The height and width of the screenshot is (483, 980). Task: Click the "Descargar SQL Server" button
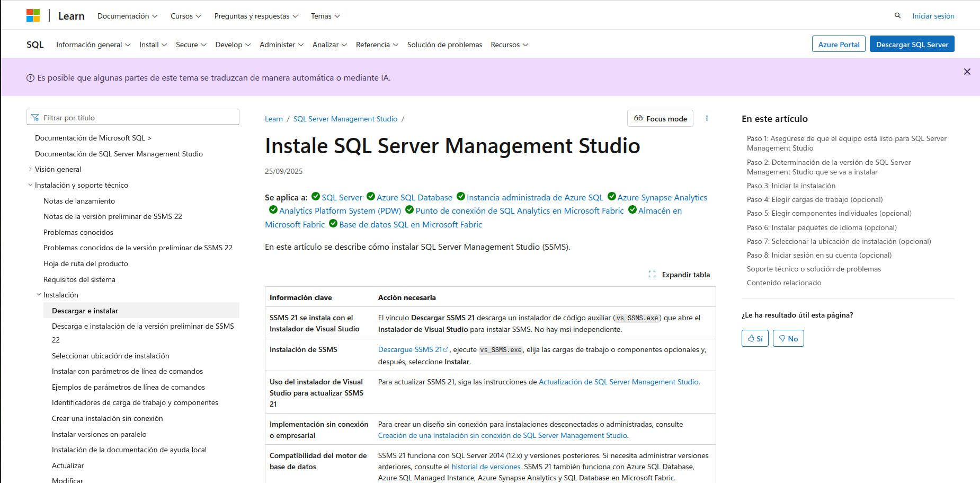tap(912, 44)
